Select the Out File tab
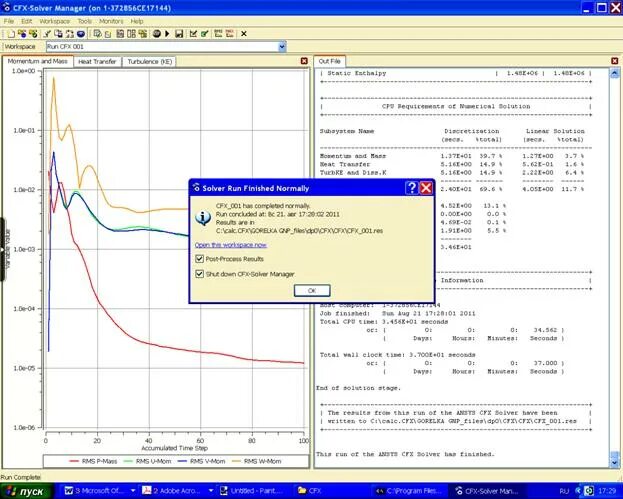The width and height of the screenshot is (623, 499). pos(329,61)
